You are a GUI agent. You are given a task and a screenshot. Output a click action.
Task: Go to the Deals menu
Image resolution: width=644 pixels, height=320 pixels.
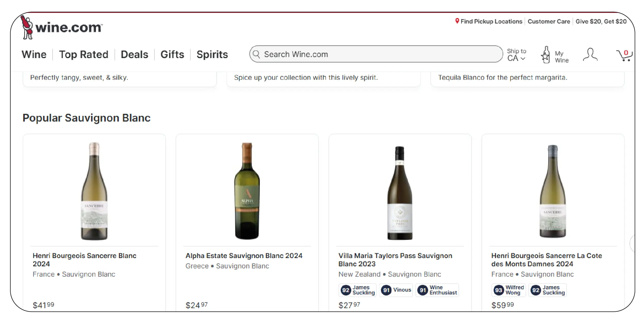[x=134, y=54]
